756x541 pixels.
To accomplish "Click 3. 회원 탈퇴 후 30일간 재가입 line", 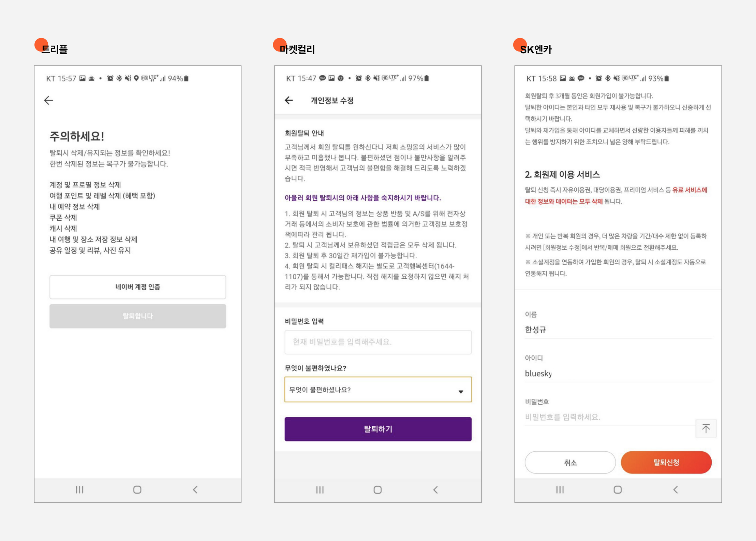I will [351, 255].
